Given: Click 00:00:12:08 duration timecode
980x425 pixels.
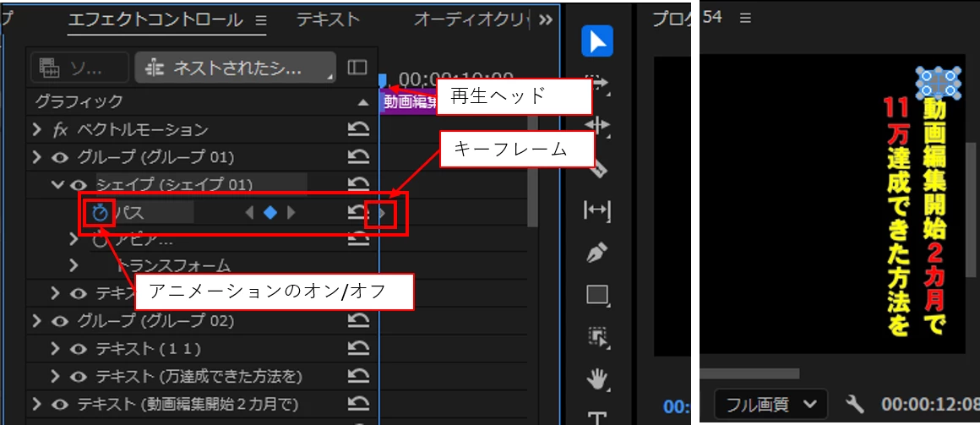Looking at the screenshot, I should pos(930,405).
